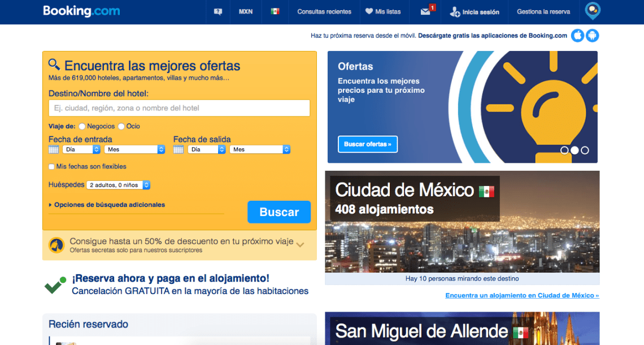Open messages via the envelope icon
This screenshot has width=644, height=345.
(425, 11)
